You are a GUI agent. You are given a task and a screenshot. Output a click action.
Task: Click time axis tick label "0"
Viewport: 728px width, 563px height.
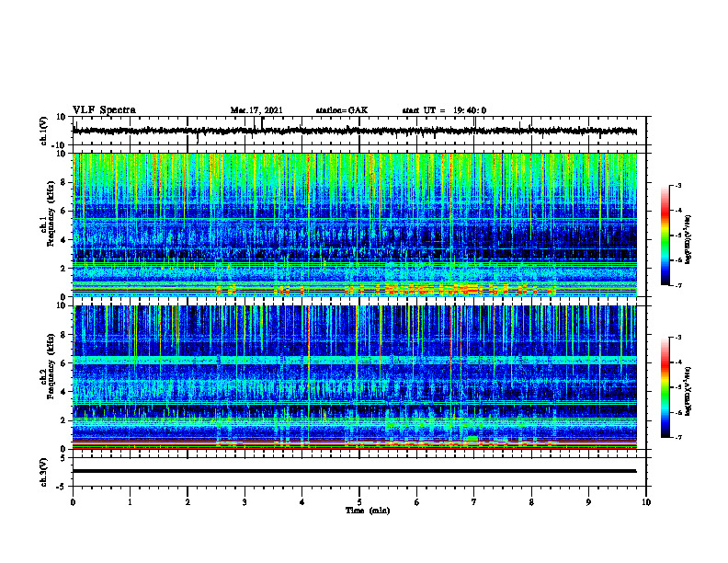(x=73, y=502)
